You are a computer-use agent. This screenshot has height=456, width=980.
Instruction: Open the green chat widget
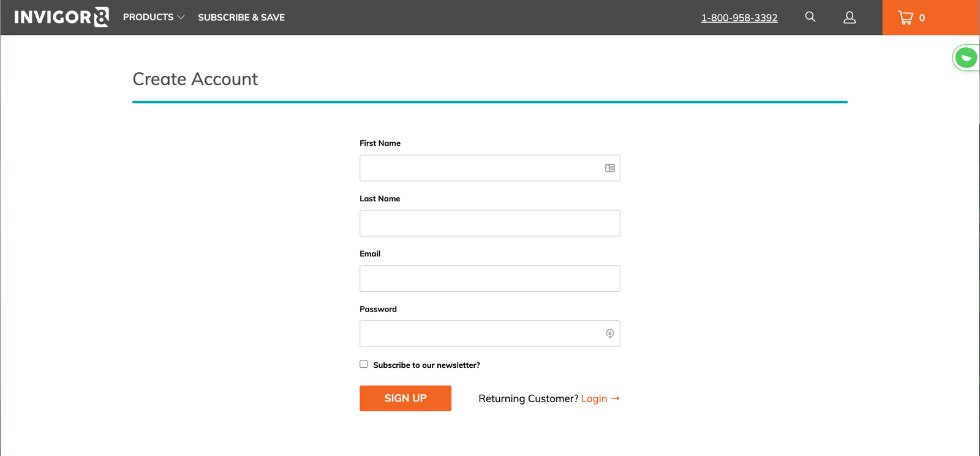tap(966, 58)
